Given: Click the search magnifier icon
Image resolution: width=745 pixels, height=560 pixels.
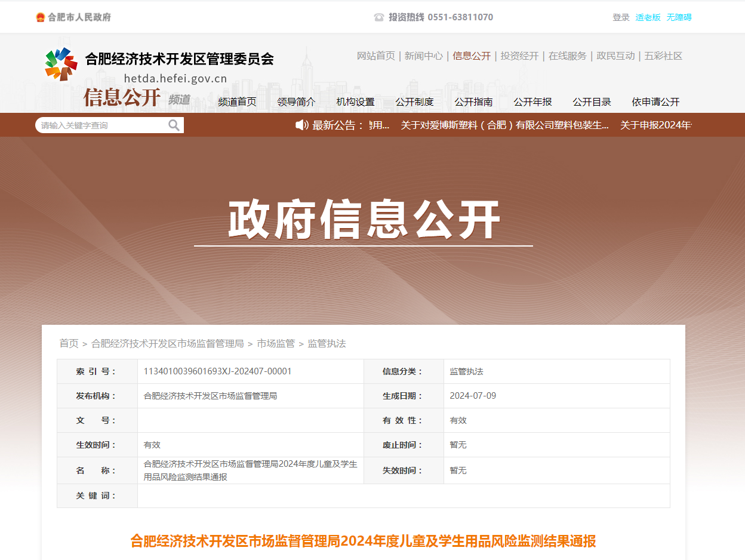Looking at the screenshot, I should [174, 125].
